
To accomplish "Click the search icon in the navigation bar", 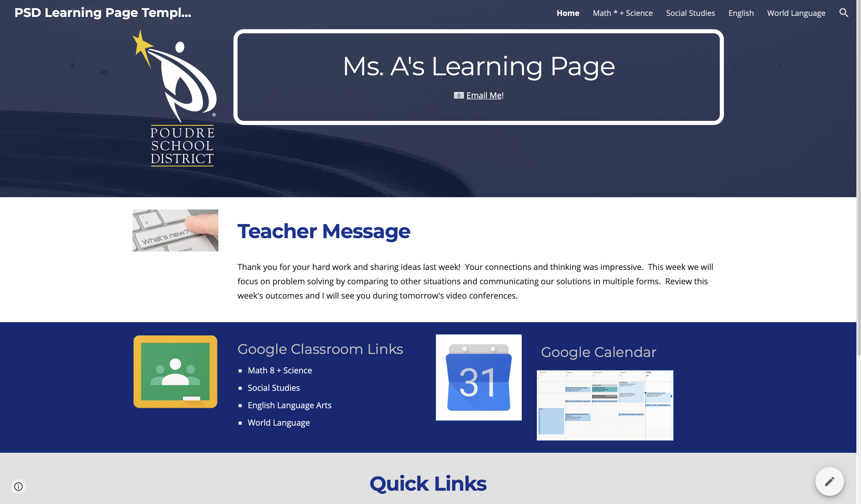I will point(843,12).
